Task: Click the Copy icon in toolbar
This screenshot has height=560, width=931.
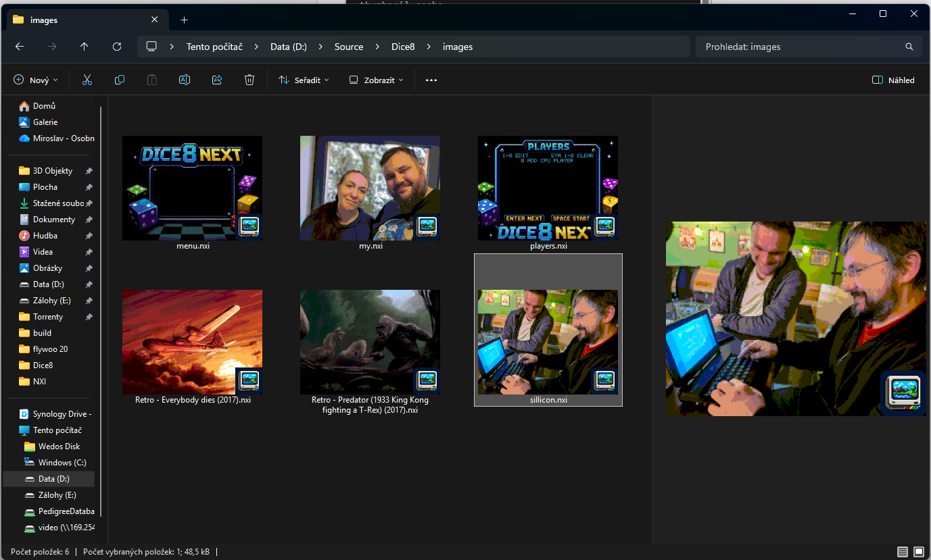Action: pos(120,80)
